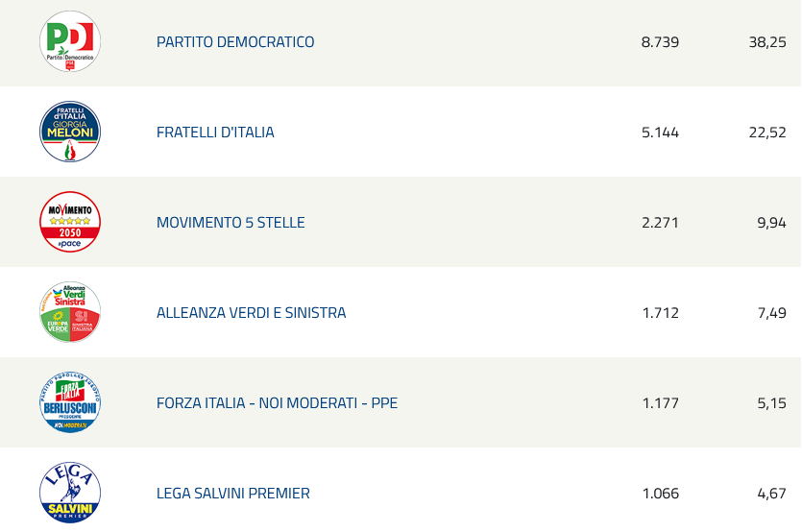Click the 8.739 votes value

point(660,42)
